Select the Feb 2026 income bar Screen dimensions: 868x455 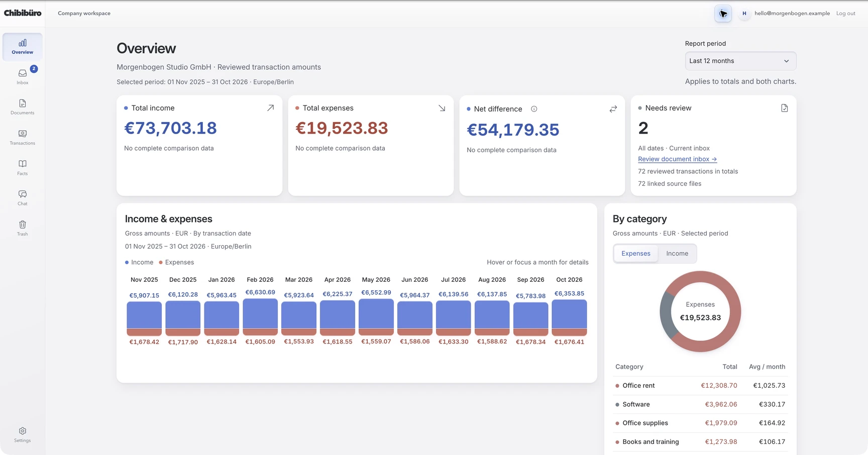pos(260,314)
